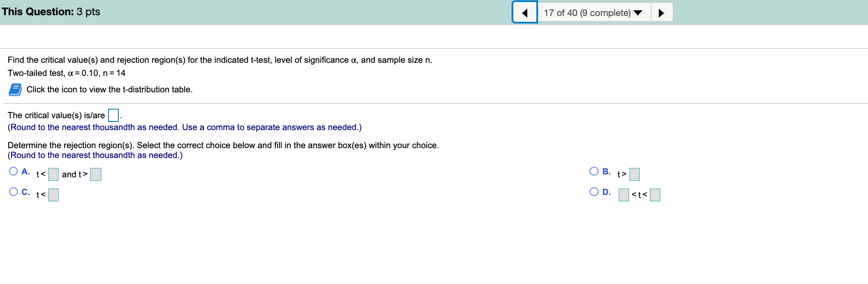Screen dimensions: 868x284
Task: Click the critical value(s) answer box
Action: point(113,115)
